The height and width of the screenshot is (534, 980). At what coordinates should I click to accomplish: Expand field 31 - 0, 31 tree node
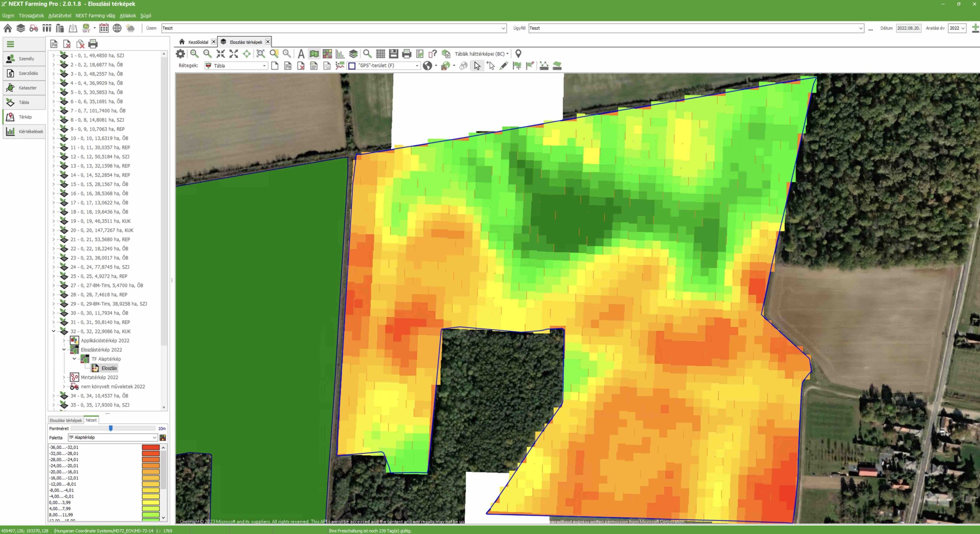pyautogui.click(x=54, y=322)
